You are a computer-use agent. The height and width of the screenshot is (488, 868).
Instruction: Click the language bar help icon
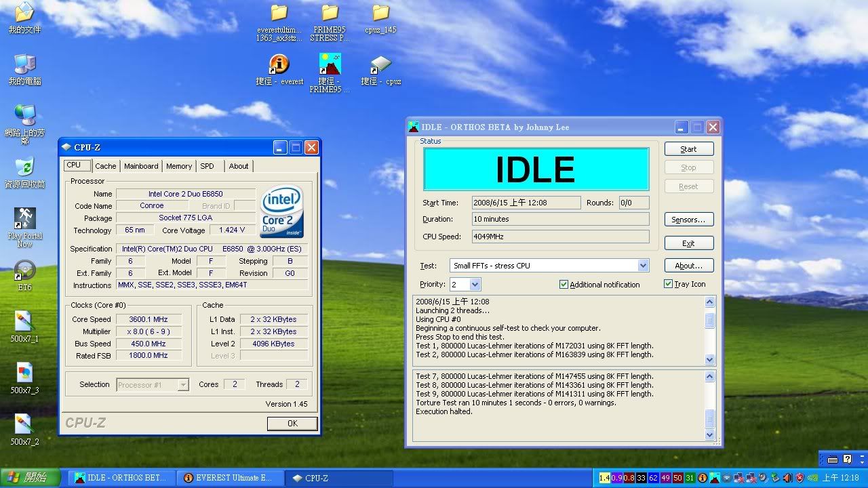847,459
